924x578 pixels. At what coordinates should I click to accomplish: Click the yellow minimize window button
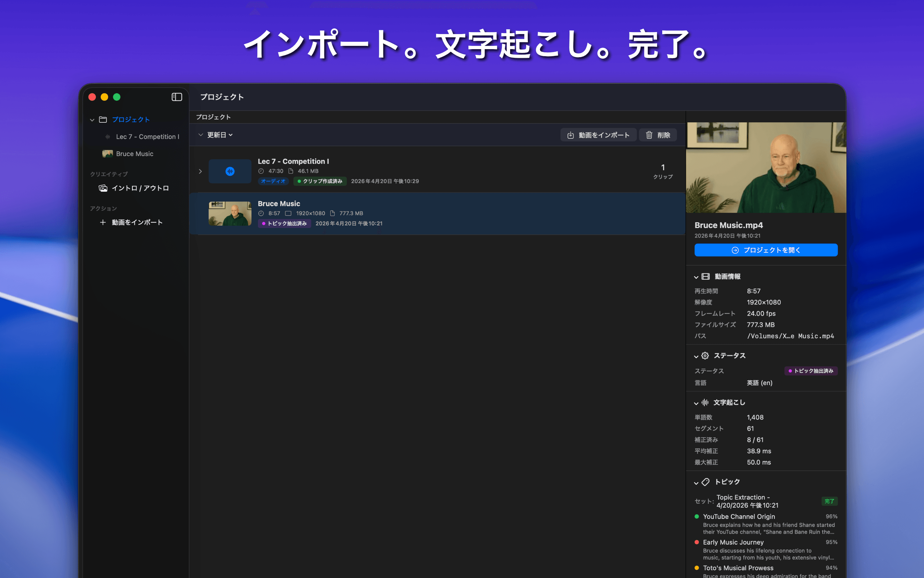[104, 97]
